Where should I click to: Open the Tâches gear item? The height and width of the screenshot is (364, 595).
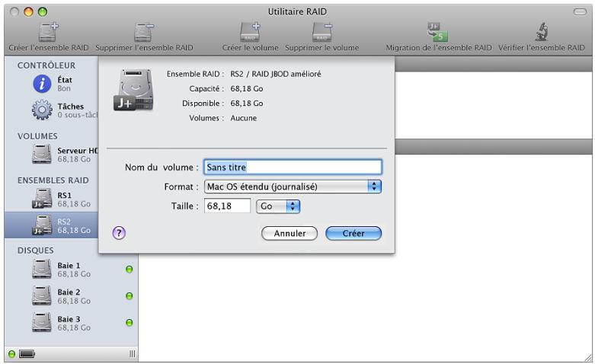[x=42, y=110]
